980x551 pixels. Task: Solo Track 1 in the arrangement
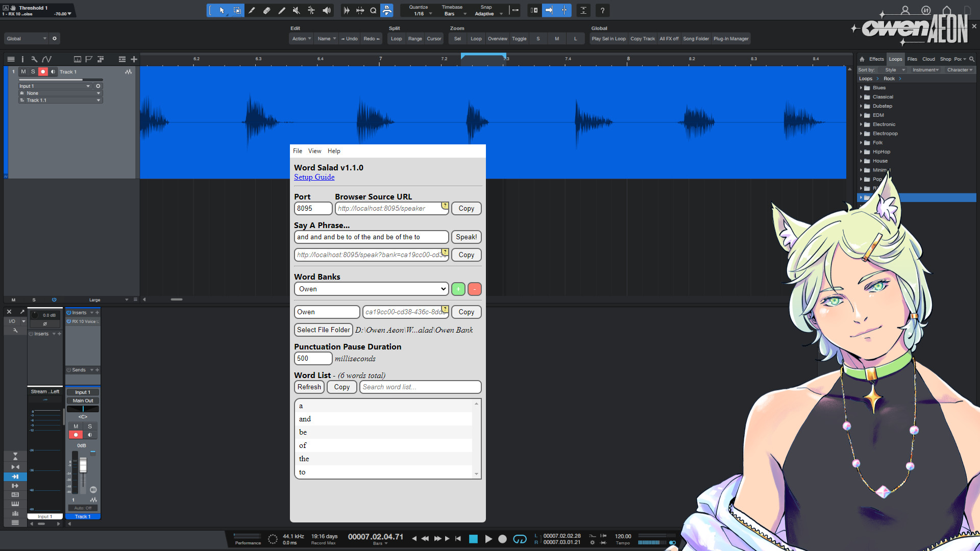(33, 72)
